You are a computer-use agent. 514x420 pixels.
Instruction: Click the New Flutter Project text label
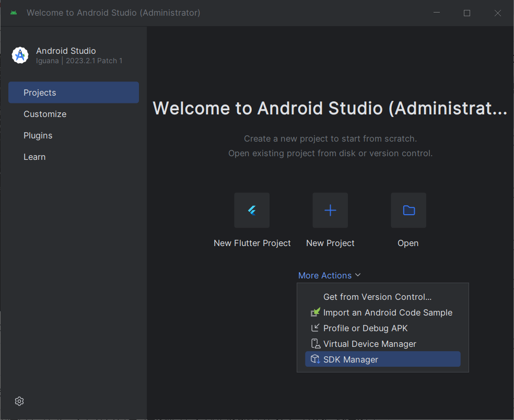(x=252, y=243)
